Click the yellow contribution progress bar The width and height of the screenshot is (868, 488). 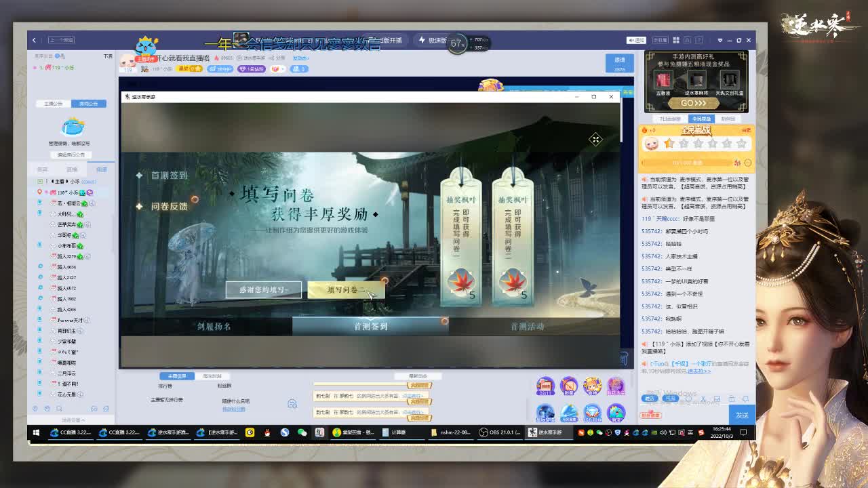click(687, 163)
